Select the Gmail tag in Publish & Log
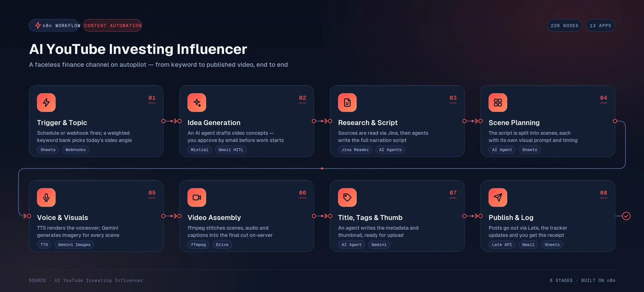This screenshot has width=644, height=292. 528,245
